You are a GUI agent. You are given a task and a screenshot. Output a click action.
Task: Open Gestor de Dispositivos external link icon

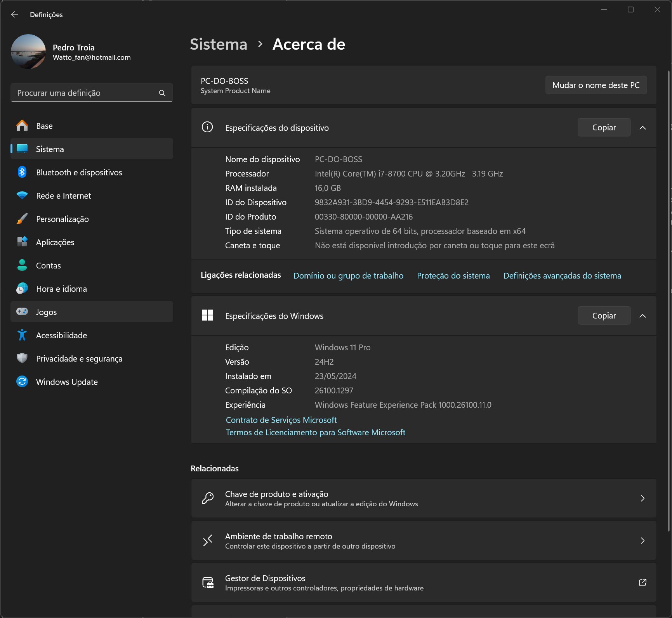(642, 582)
